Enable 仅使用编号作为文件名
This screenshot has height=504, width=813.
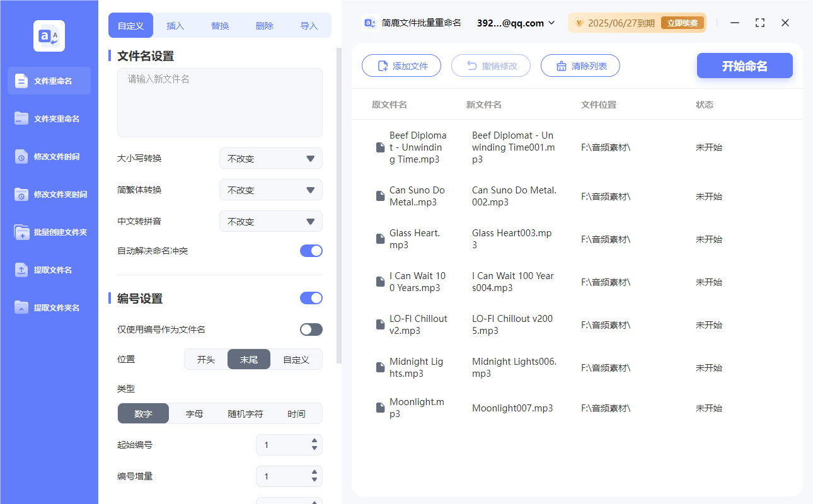[x=311, y=329]
